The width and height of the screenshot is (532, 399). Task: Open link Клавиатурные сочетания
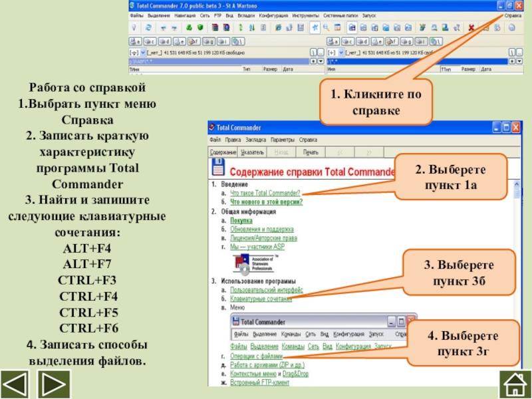[x=261, y=299]
